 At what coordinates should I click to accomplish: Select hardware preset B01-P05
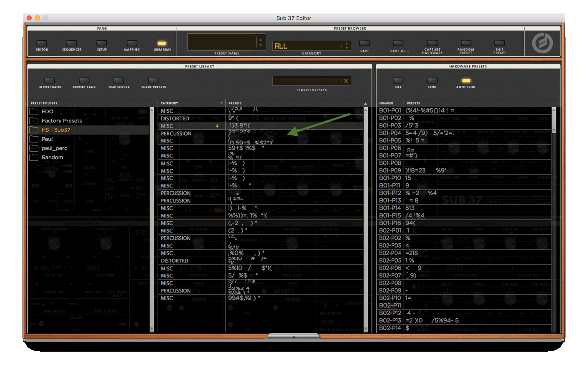pyautogui.click(x=464, y=140)
